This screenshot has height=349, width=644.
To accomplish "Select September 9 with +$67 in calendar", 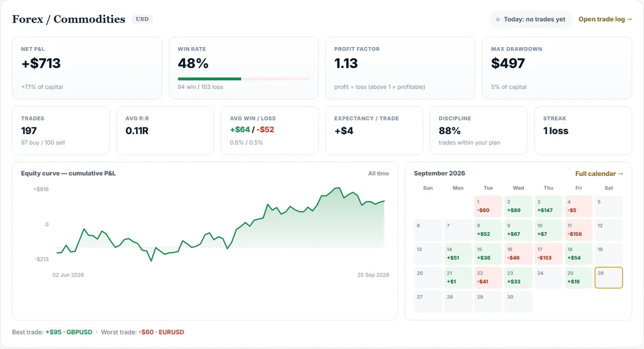I will tap(518, 230).
